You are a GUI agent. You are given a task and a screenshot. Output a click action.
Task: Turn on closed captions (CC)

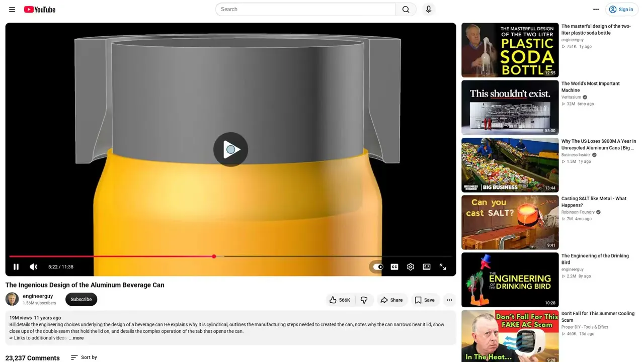394,267
